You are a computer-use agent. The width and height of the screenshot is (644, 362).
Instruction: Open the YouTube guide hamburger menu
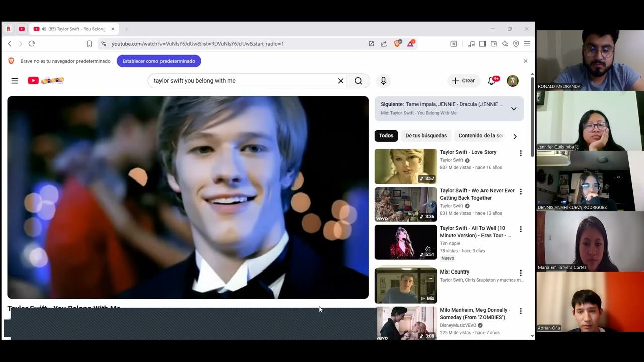click(15, 81)
